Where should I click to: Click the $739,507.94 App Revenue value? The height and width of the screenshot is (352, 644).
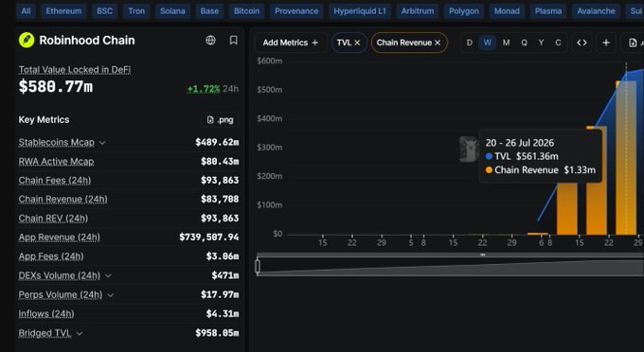[209, 238]
